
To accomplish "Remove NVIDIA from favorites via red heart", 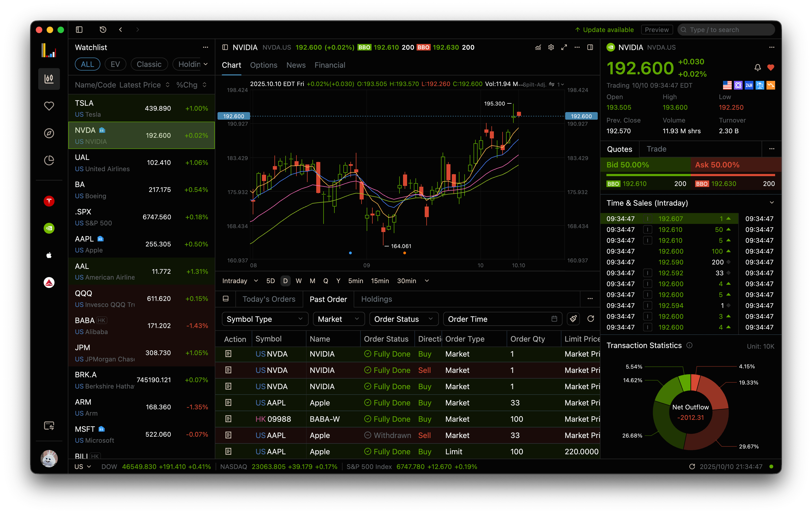I will coord(771,68).
